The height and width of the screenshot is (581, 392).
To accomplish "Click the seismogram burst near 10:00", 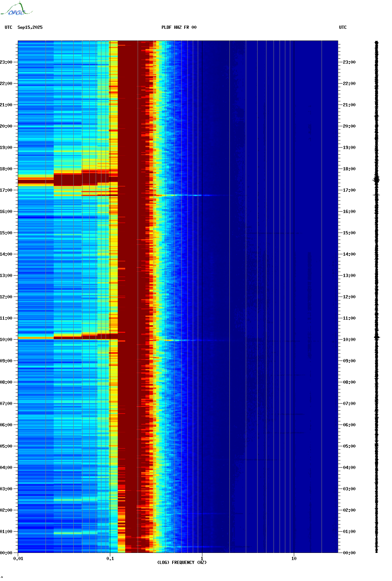I will click(x=377, y=337).
